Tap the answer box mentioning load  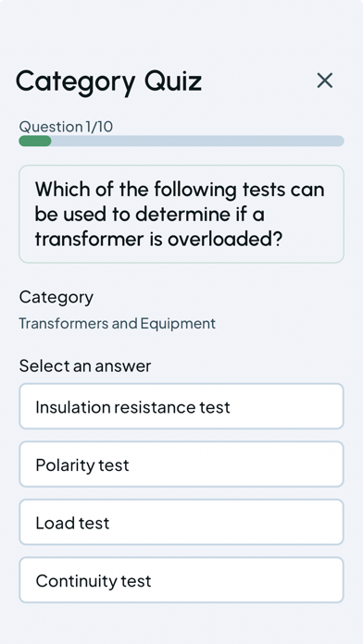[x=181, y=522]
